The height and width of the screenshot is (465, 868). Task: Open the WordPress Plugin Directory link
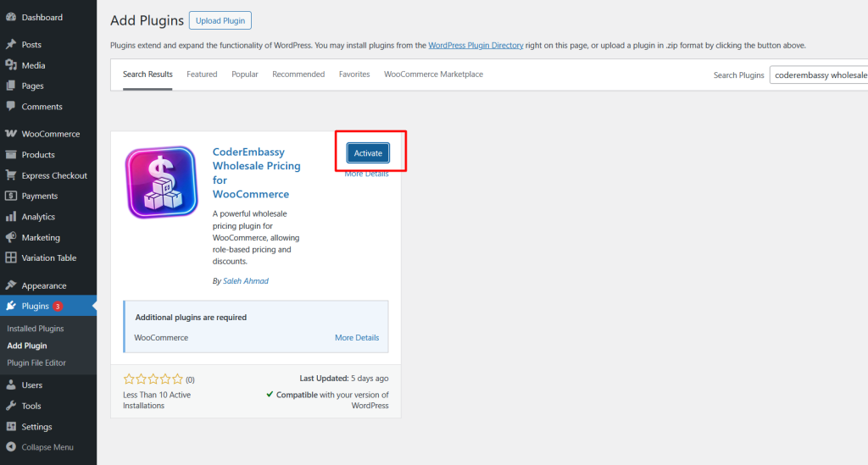click(x=476, y=45)
